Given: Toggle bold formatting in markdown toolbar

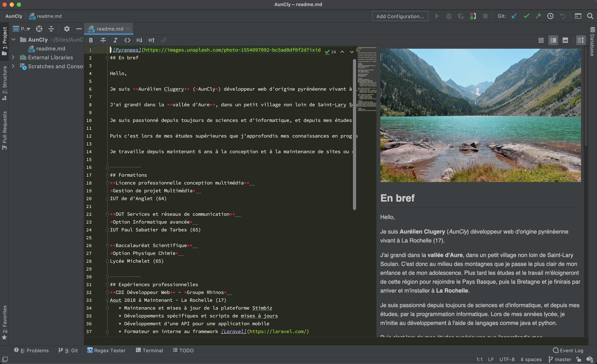Looking at the screenshot, I should click(x=91, y=40).
